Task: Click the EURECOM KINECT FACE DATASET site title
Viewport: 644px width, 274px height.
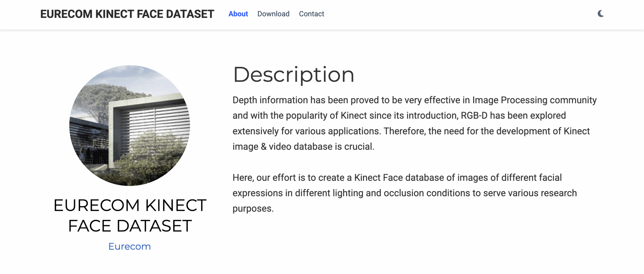Action: (127, 14)
